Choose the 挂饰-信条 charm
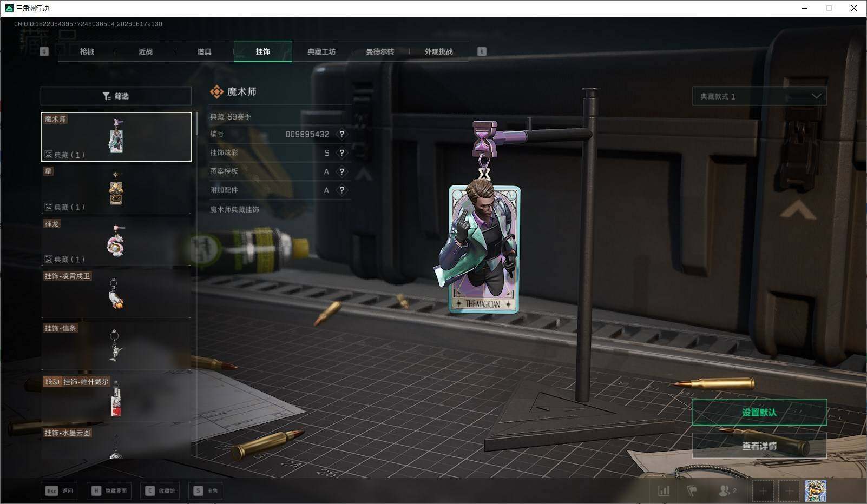Screen dimensions: 867x504 click(x=116, y=346)
